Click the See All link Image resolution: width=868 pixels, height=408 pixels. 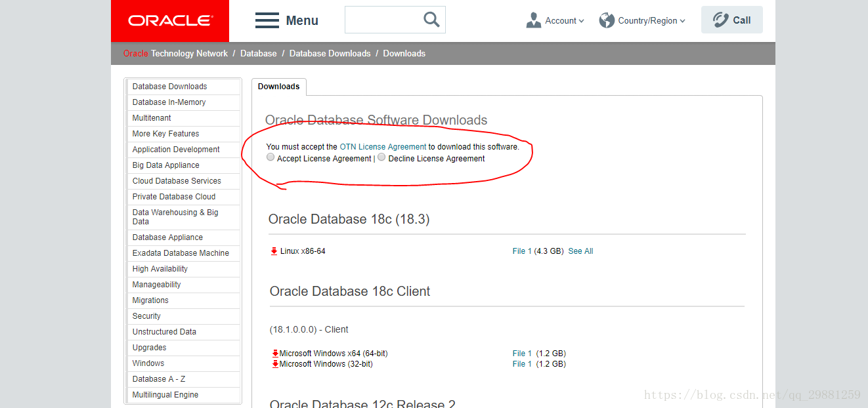580,251
